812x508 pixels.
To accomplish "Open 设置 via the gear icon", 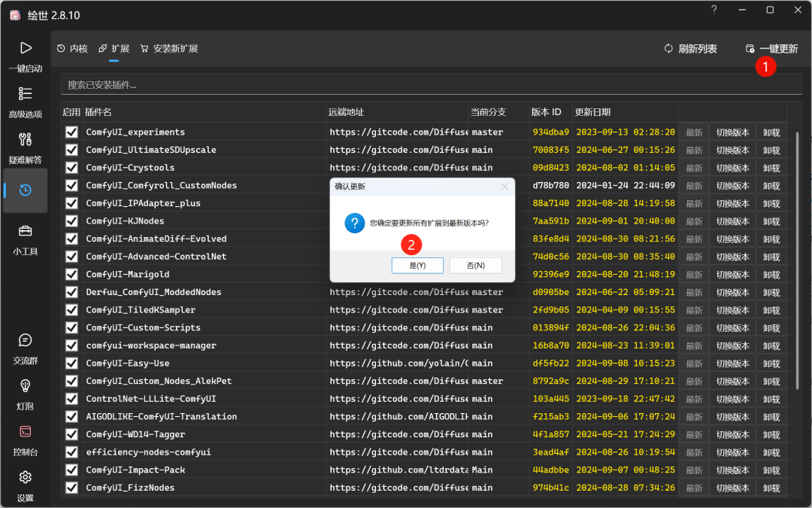I will [x=25, y=484].
